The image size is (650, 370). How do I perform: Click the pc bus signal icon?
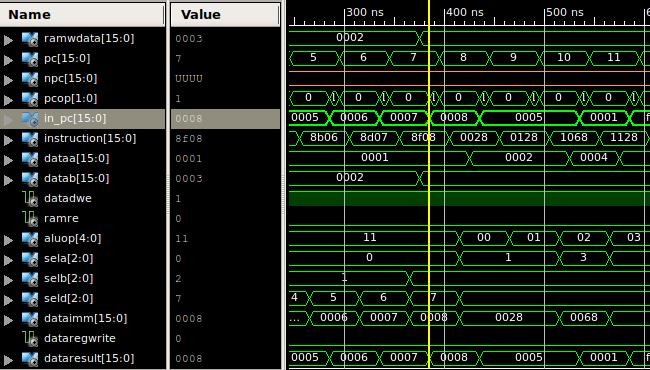coord(30,59)
